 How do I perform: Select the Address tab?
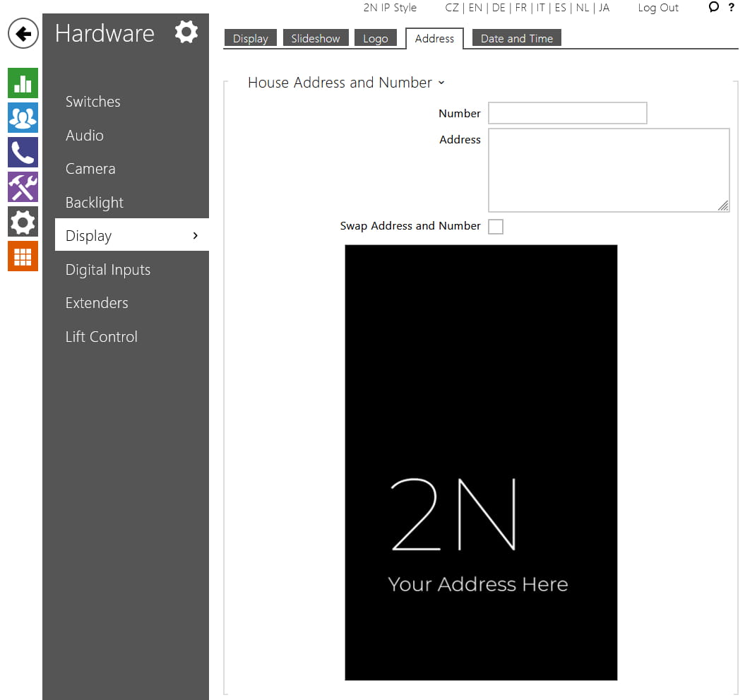tap(434, 38)
